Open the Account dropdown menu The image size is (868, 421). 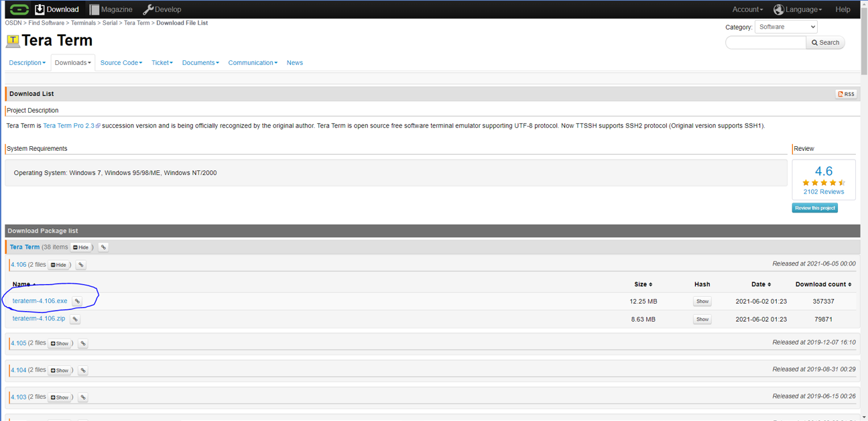(x=747, y=9)
